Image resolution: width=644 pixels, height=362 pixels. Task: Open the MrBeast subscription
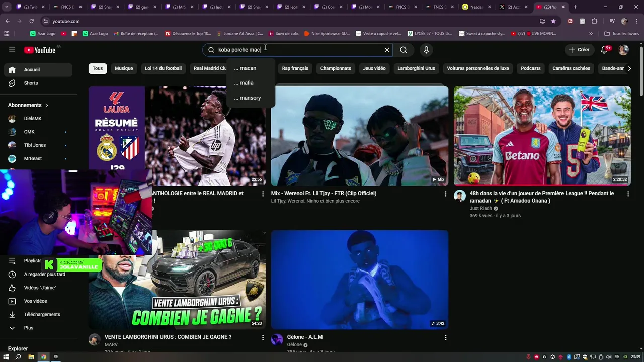pyautogui.click(x=38, y=158)
